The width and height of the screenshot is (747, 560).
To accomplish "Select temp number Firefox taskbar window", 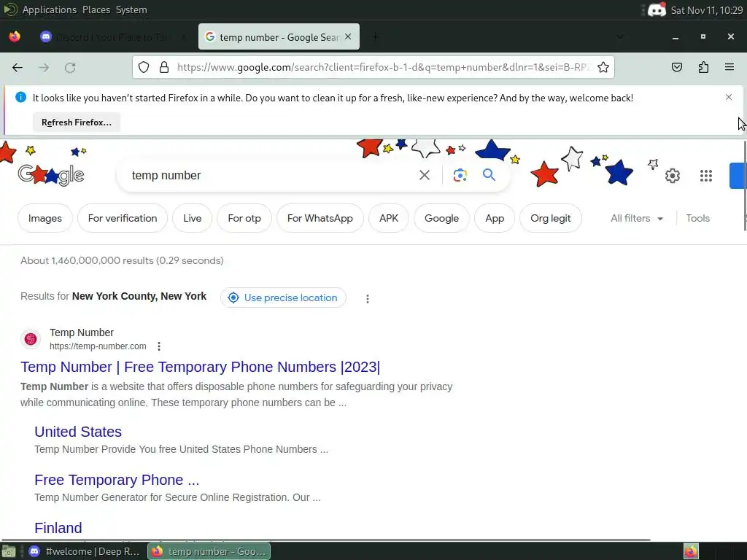I will pyautogui.click(x=209, y=551).
